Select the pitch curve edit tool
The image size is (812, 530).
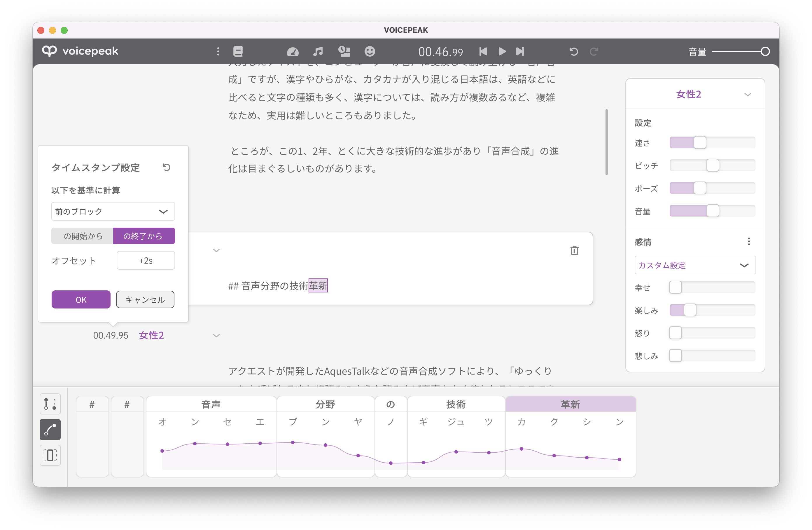50,429
